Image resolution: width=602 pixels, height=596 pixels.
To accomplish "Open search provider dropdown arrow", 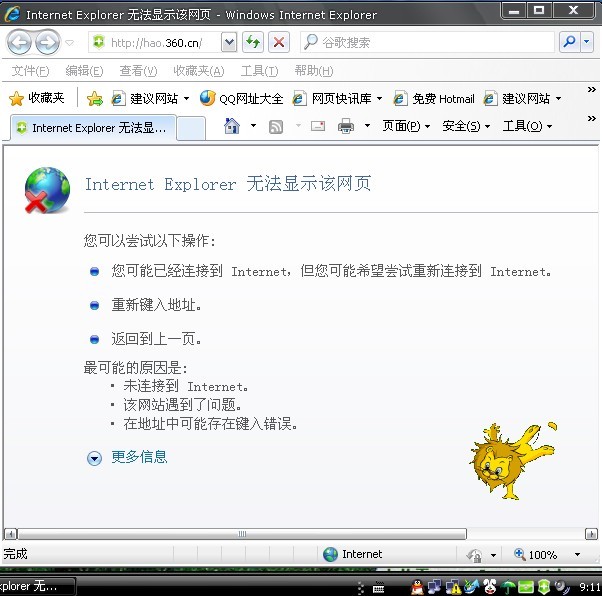I will pyautogui.click(x=587, y=42).
